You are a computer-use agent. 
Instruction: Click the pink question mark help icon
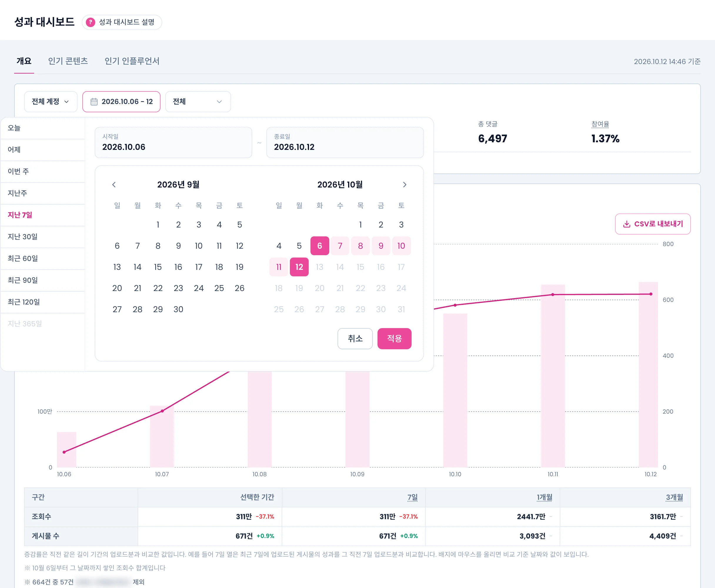click(91, 22)
